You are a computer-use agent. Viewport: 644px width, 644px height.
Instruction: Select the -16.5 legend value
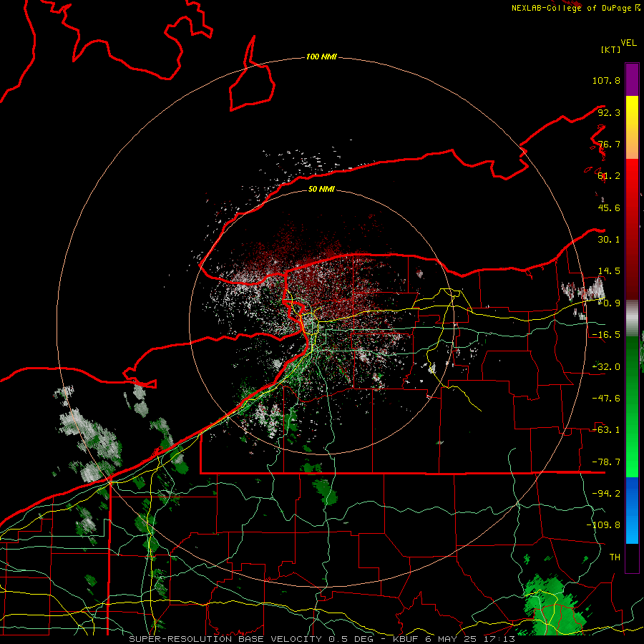(x=606, y=335)
